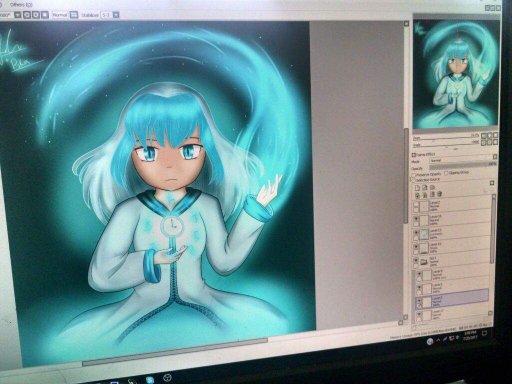512x384 pixels.
Task: Open the Others menu
Action: [21, 4]
